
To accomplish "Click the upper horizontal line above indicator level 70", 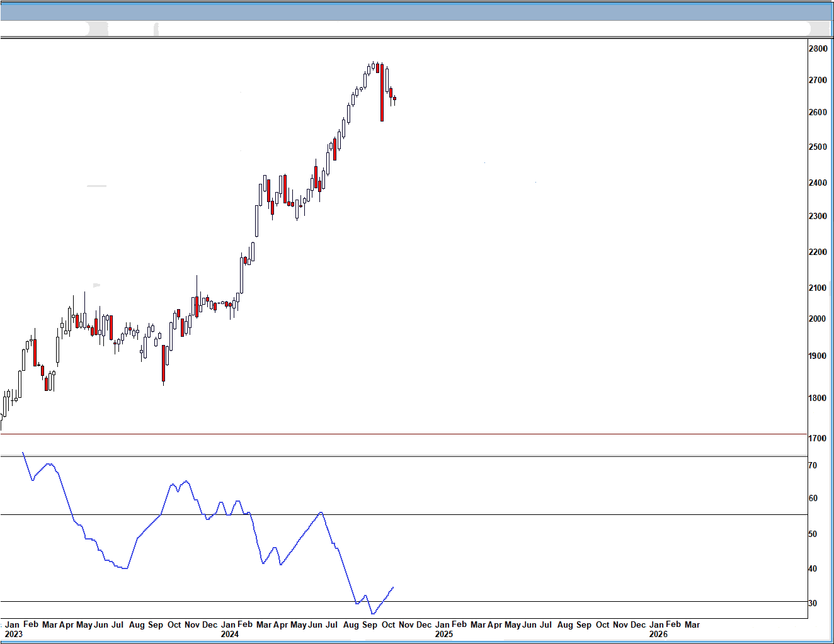I will click(x=441, y=456).
